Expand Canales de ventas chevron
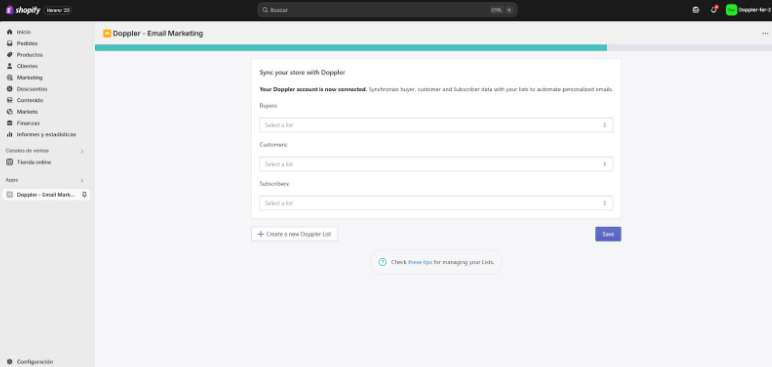Image resolution: width=772 pixels, height=367 pixels. click(x=82, y=151)
